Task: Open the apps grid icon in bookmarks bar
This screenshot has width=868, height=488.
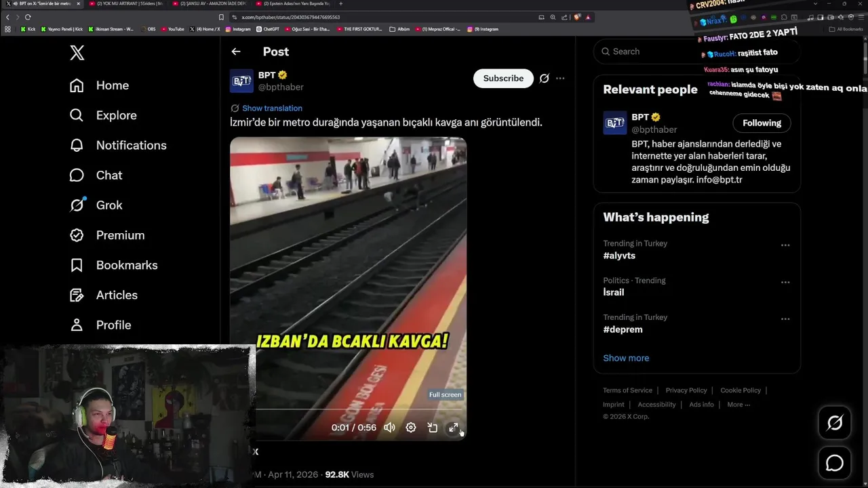Action: 7,29
